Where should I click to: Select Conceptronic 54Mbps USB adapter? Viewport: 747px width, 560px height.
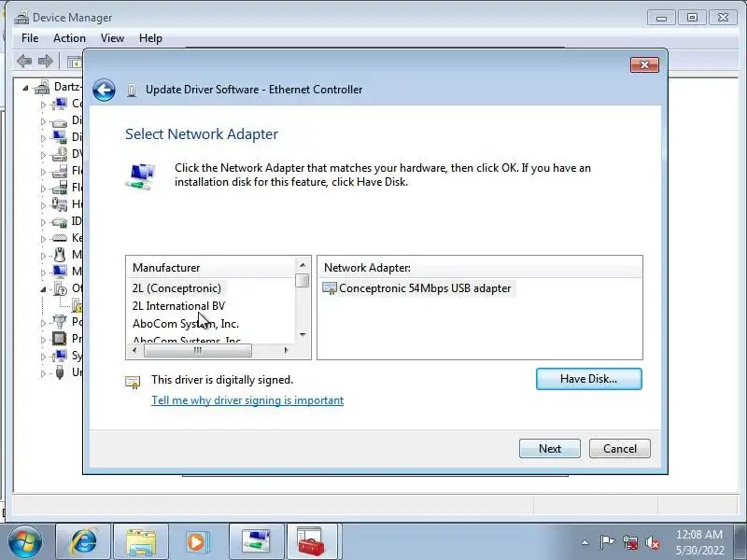425,288
